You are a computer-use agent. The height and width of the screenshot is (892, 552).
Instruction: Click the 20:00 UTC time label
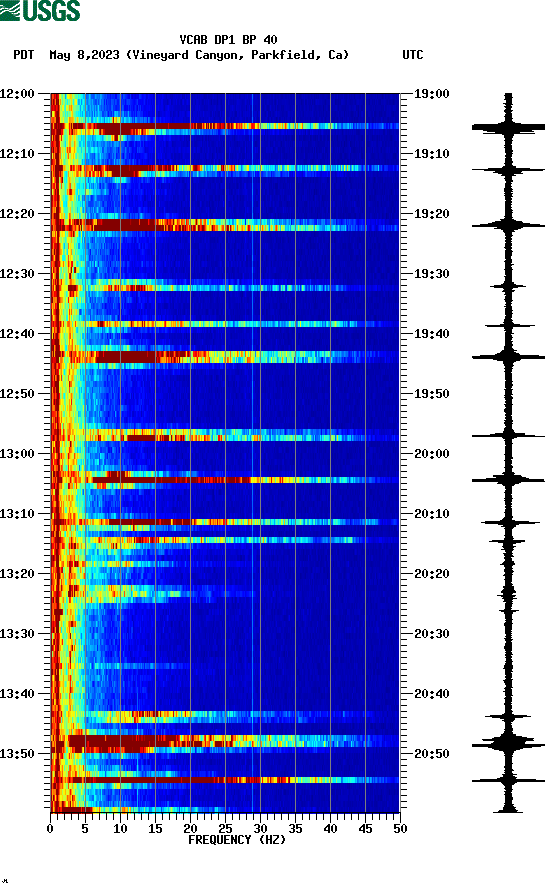pos(431,454)
